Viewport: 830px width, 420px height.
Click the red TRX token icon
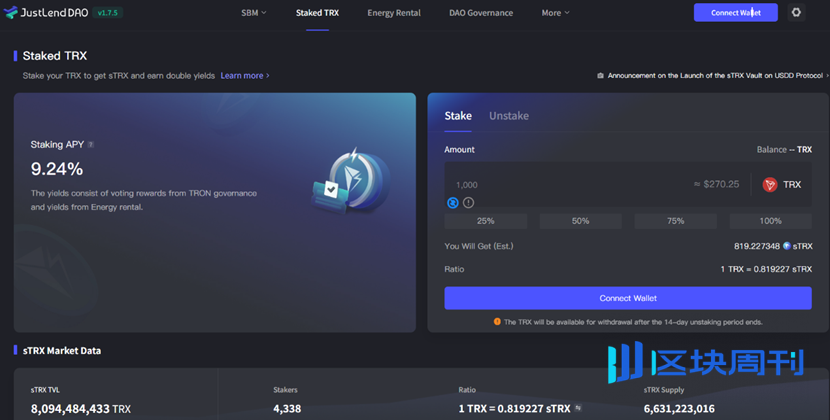tap(770, 184)
